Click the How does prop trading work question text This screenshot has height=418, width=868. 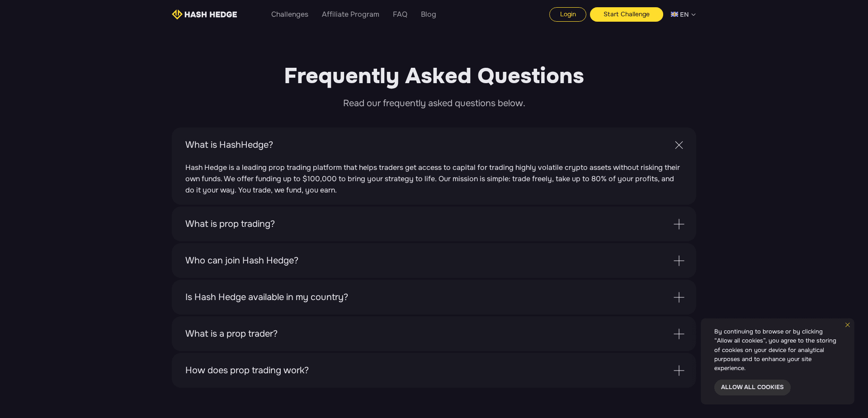(x=246, y=371)
